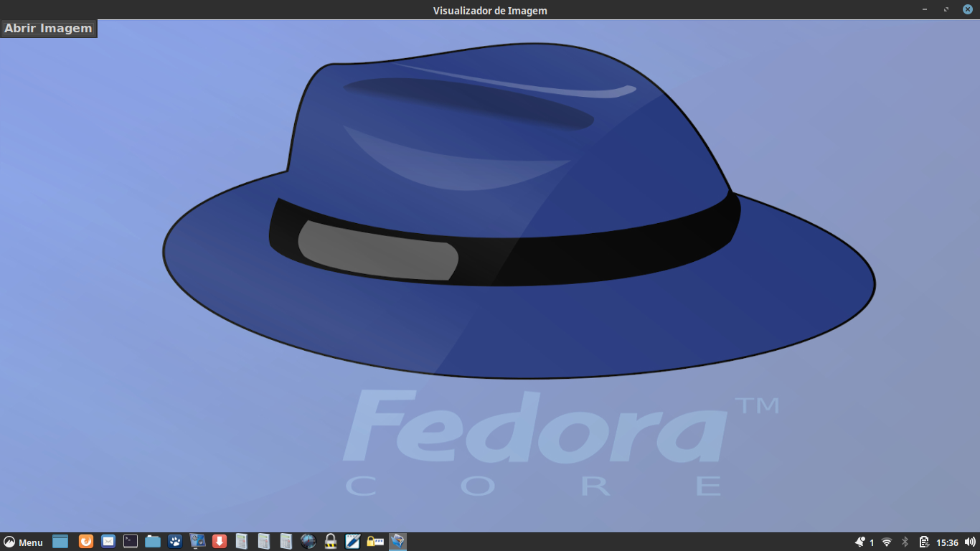Image resolution: width=980 pixels, height=551 pixels.
Task: Open the mail client envelope icon
Action: (108, 542)
